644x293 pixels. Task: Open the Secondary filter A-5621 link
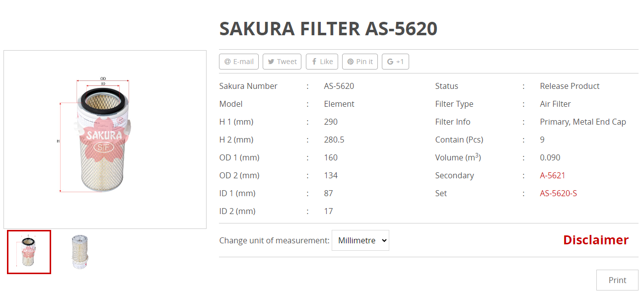coord(553,175)
